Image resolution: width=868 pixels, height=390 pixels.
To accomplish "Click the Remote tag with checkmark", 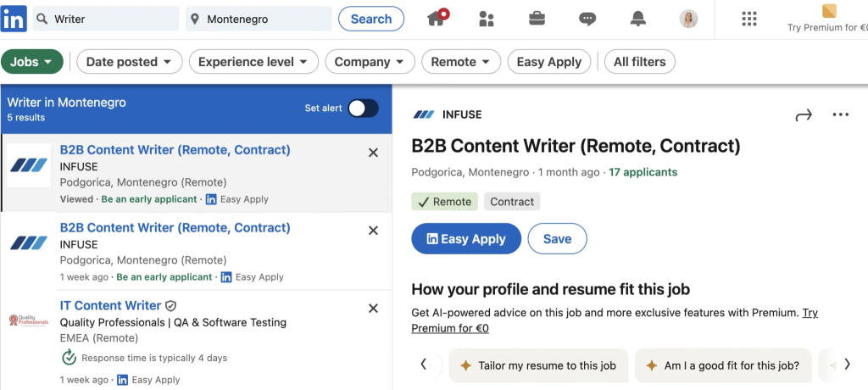I will [444, 202].
